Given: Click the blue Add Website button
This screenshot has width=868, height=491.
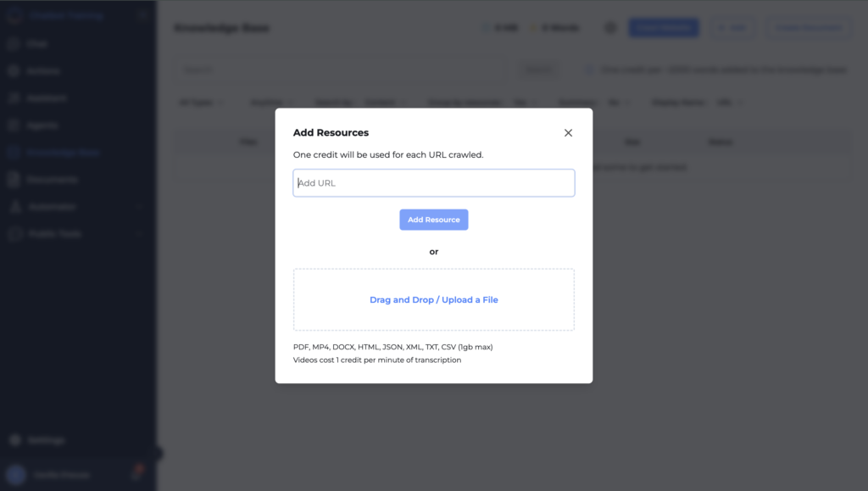Looking at the screenshot, I should click(x=664, y=27).
